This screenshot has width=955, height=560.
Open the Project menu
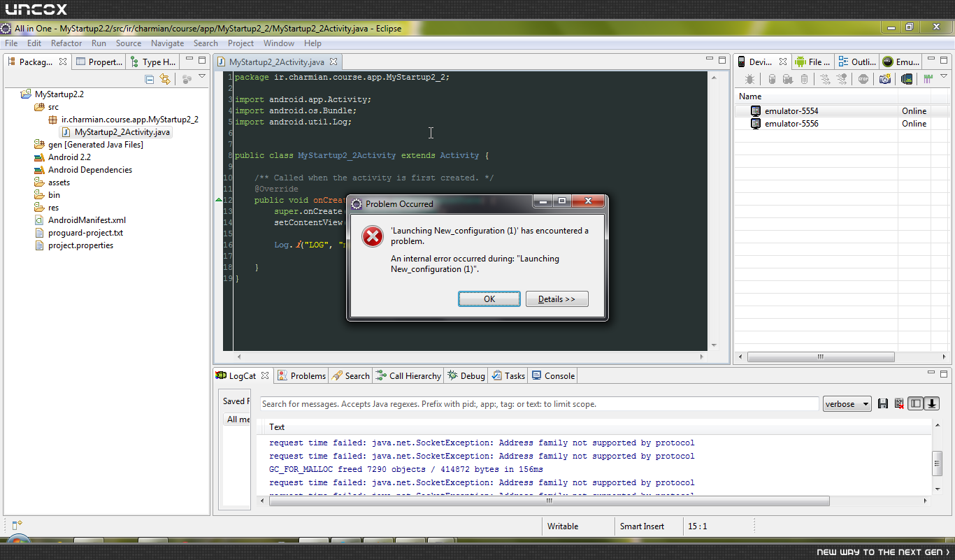(x=240, y=43)
